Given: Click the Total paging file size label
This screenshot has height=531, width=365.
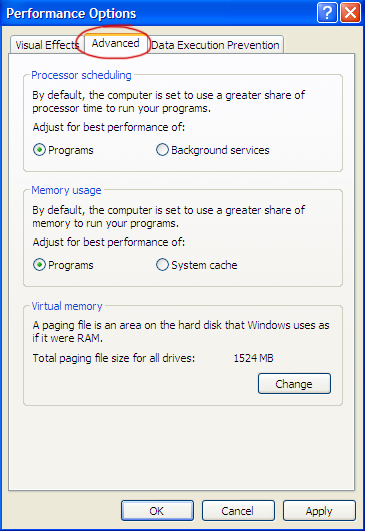Looking at the screenshot, I should click(114, 358).
